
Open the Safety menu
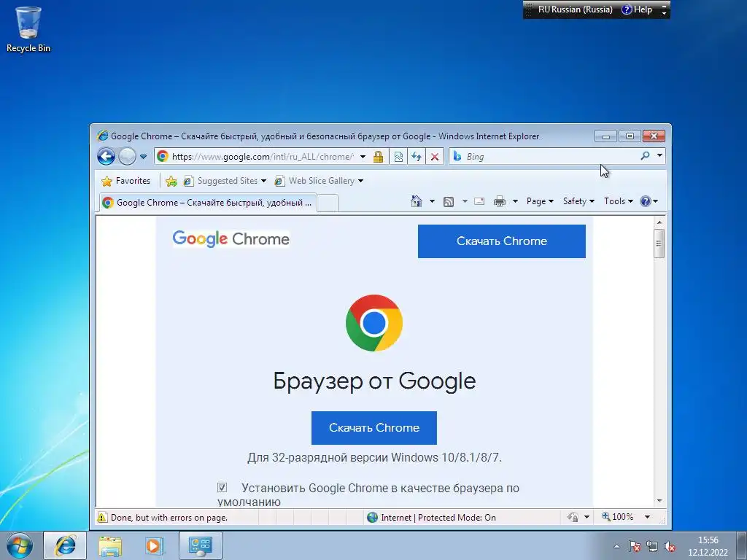pos(578,201)
